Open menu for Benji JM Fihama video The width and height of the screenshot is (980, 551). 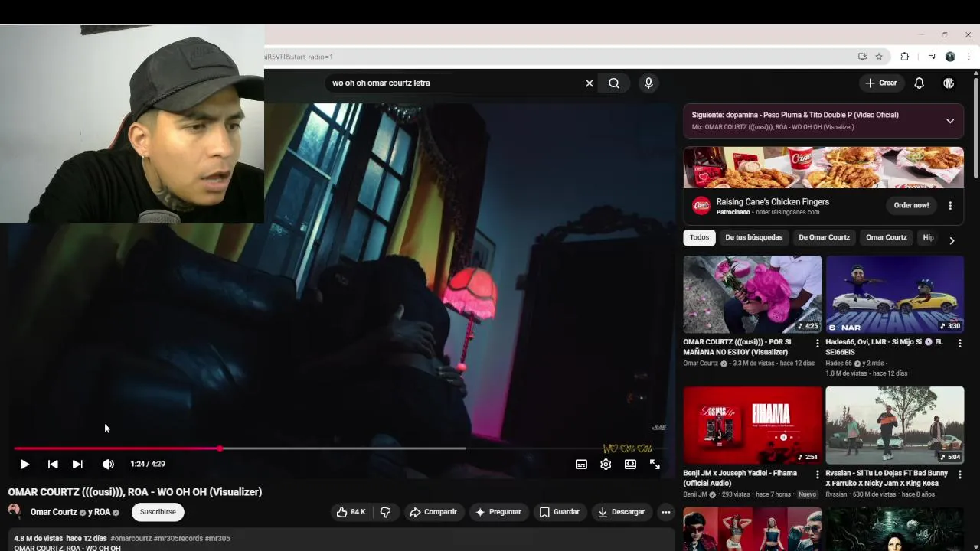tap(817, 474)
